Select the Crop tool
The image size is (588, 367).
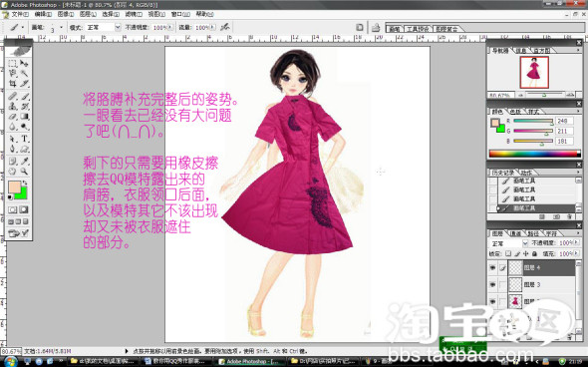(x=13, y=84)
